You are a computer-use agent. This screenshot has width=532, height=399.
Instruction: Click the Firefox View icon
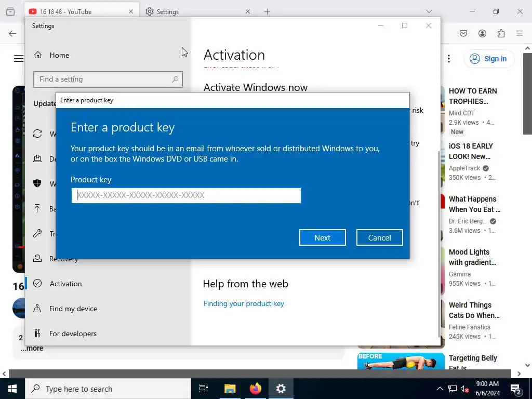coord(10,11)
